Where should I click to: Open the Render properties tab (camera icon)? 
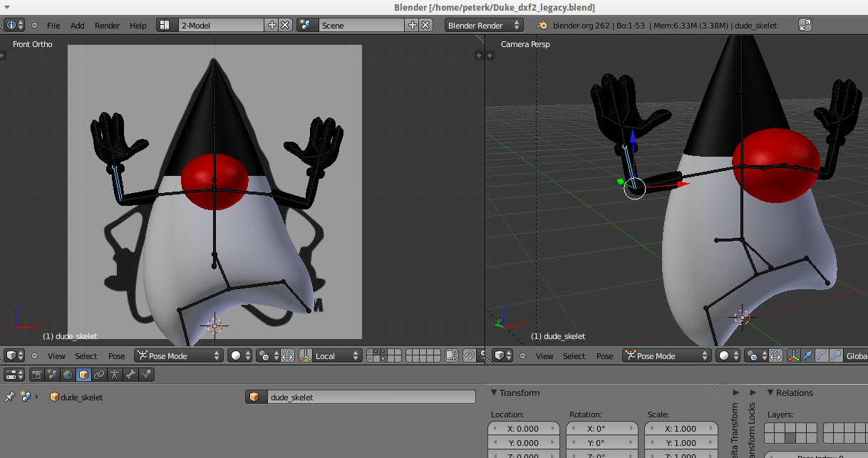click(x=36, y=374)
